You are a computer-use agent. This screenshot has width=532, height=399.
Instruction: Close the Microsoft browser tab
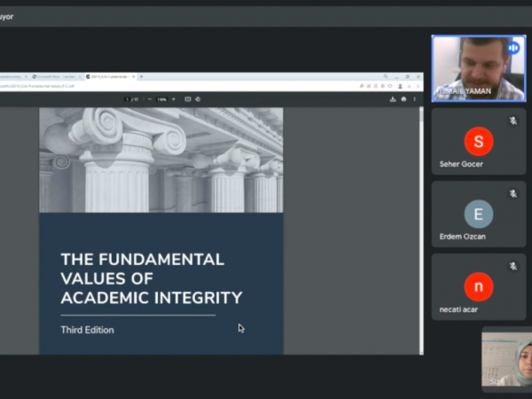pyautogui.click(x=80, y=76)
